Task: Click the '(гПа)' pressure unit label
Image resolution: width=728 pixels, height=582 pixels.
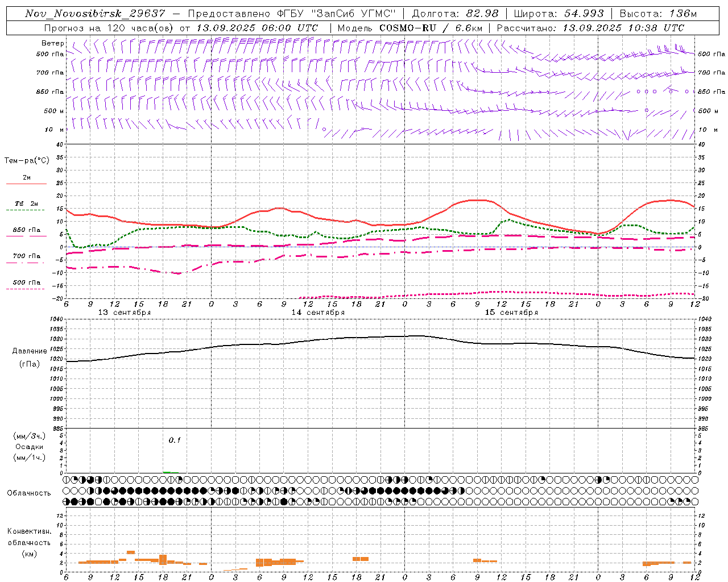Action: [30, 364]
